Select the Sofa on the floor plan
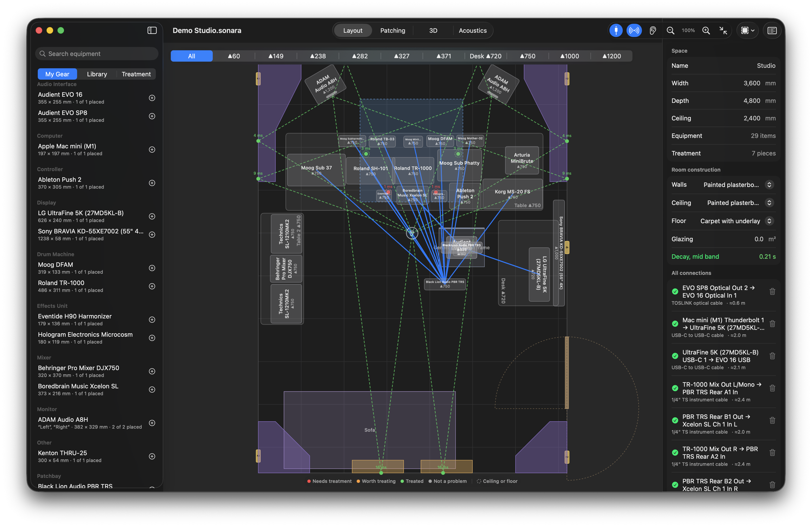 [369, 430]
